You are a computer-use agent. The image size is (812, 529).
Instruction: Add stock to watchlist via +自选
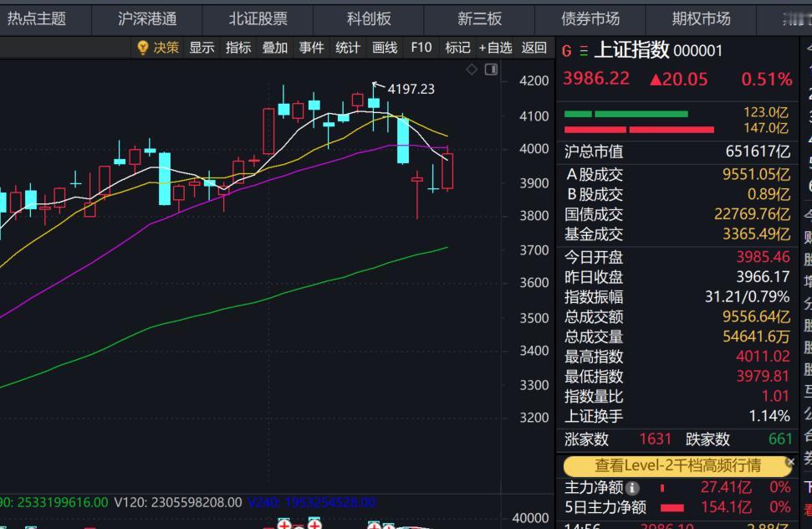(x=497, y=48)
